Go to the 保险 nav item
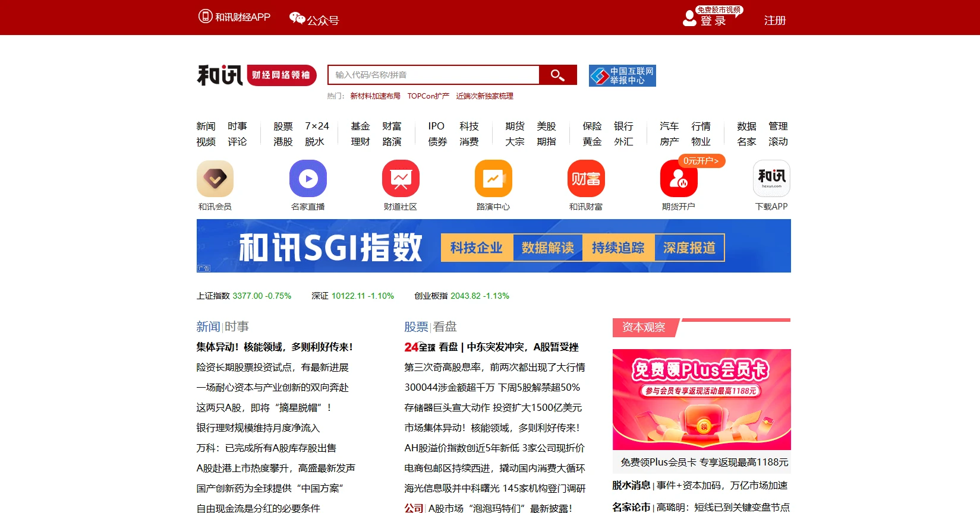This screenshot has height=513, width=980. [592, 126]
